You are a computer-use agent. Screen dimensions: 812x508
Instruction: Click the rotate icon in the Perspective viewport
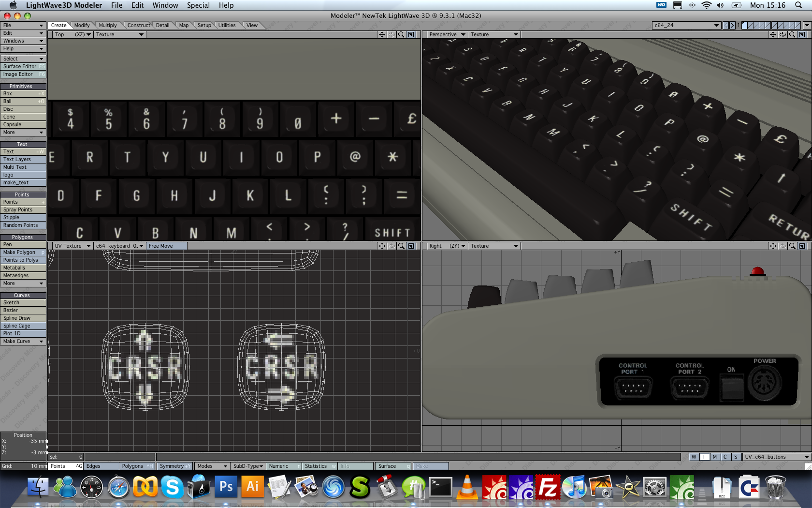click(783, 34)
